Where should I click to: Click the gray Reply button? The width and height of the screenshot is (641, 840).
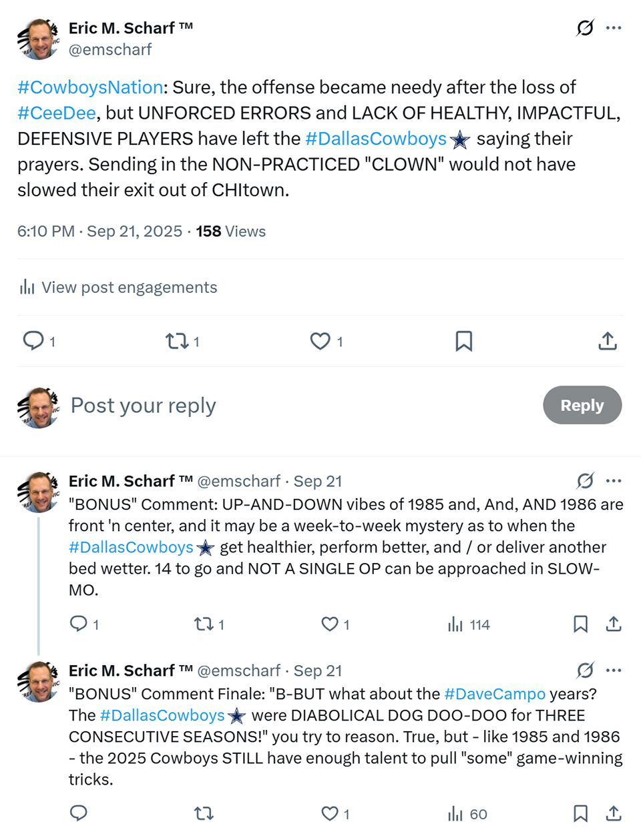coord(582,405)
